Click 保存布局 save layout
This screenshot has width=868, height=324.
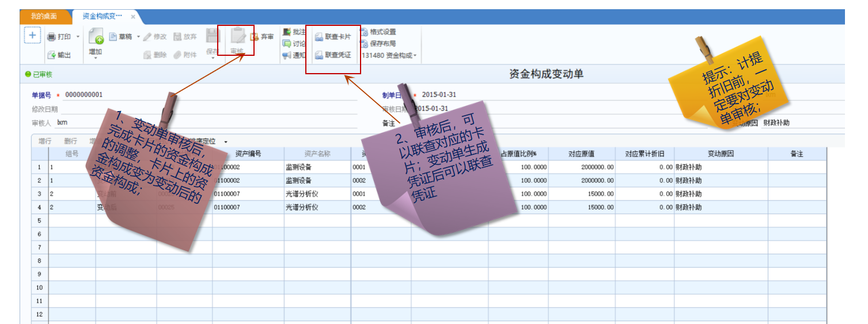tap(378, 44)
